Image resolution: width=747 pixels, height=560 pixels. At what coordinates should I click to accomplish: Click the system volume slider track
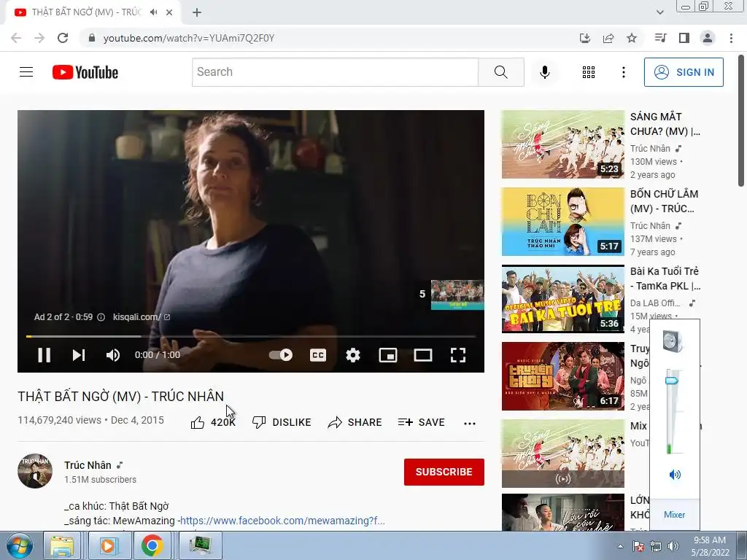(671, 411)
